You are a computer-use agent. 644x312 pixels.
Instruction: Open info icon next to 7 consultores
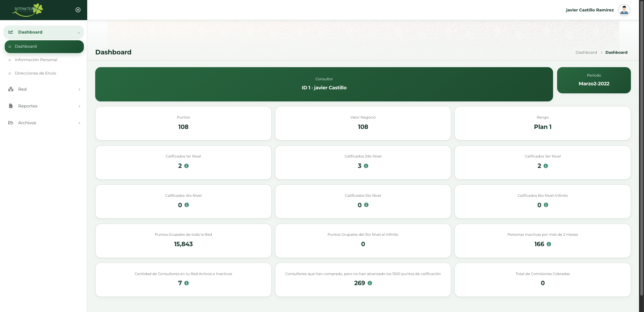186,283
